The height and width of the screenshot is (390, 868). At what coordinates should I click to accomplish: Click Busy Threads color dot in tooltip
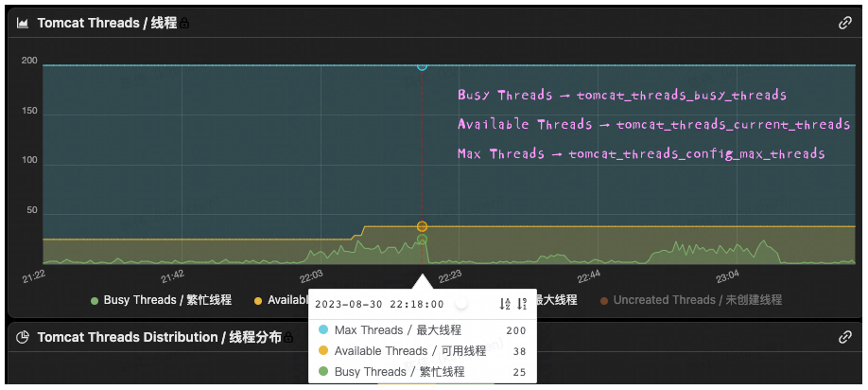coord(323,371)
